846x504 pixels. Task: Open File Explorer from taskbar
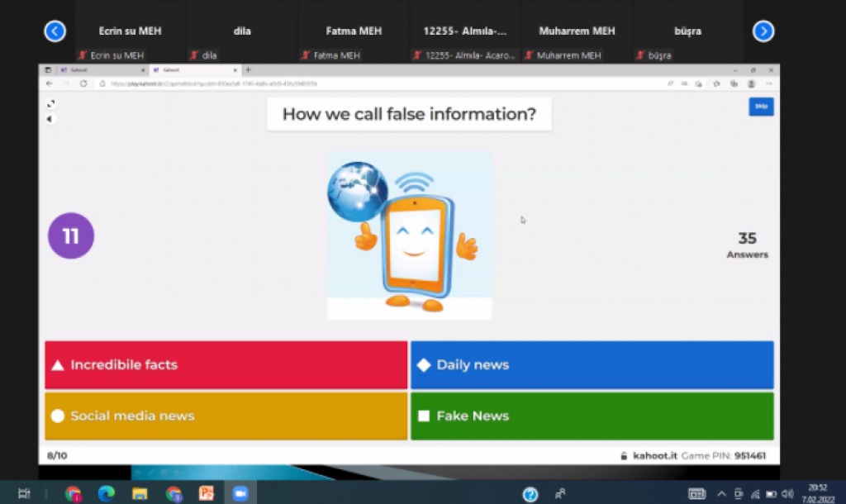point(140,493)
